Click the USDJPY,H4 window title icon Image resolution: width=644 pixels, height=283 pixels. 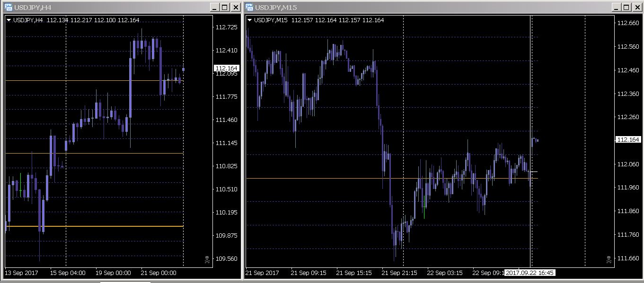point(8,7)
